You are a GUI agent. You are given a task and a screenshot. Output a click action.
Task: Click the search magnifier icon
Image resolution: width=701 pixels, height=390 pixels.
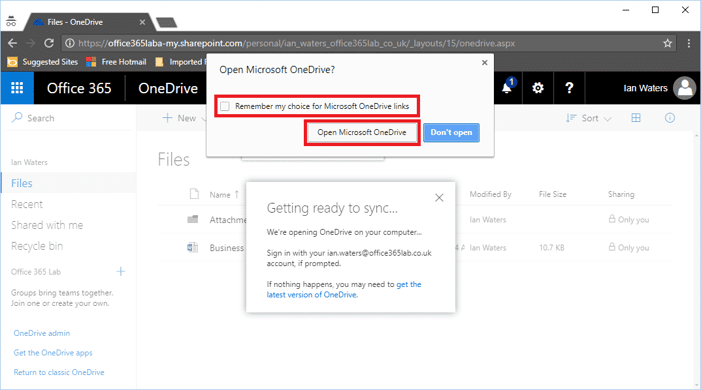(x=17, y=118)
